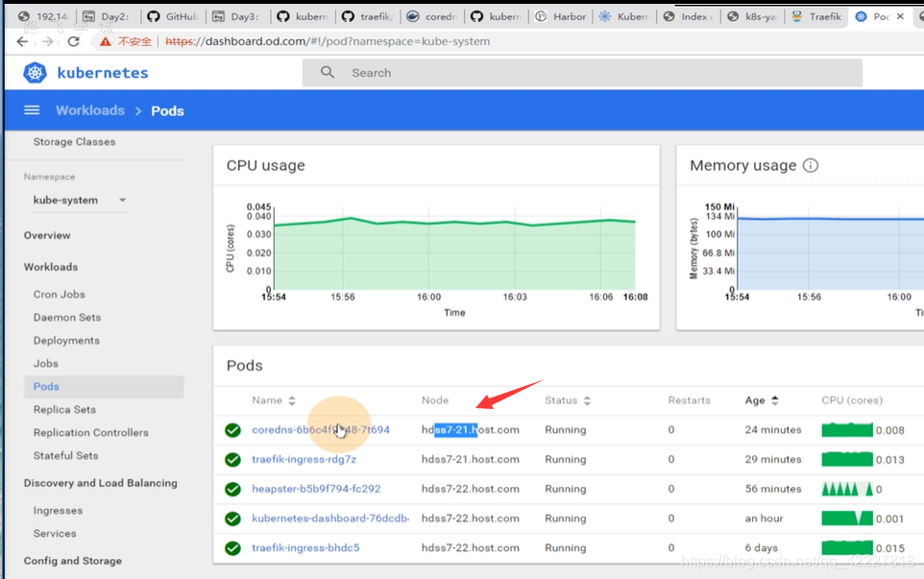Image resolution: width=924 pixels, height=579 pixels.
Task: Click the insecure connection warning icon
Action: 105,42
